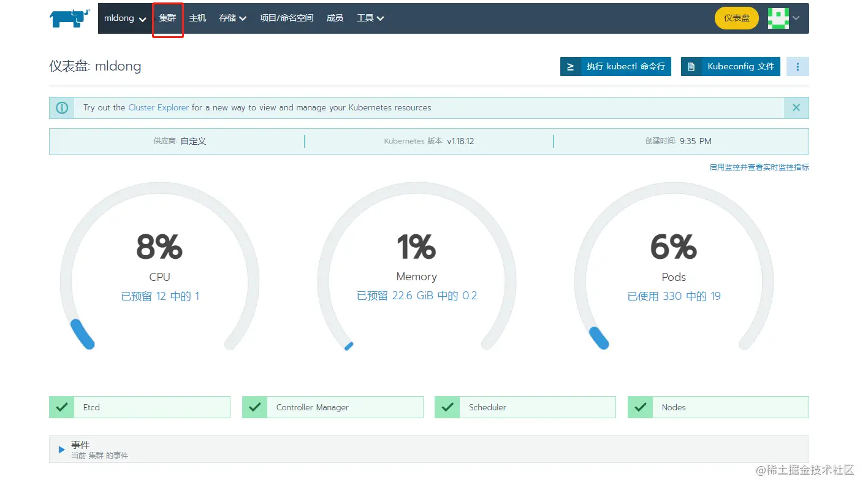Open the three-dot more actions menu

point(798,66)
